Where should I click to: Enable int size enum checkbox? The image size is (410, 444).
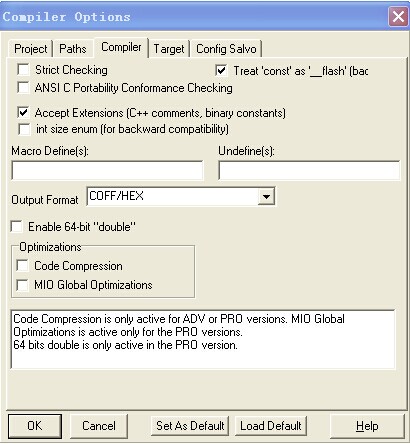click(24, 129)
